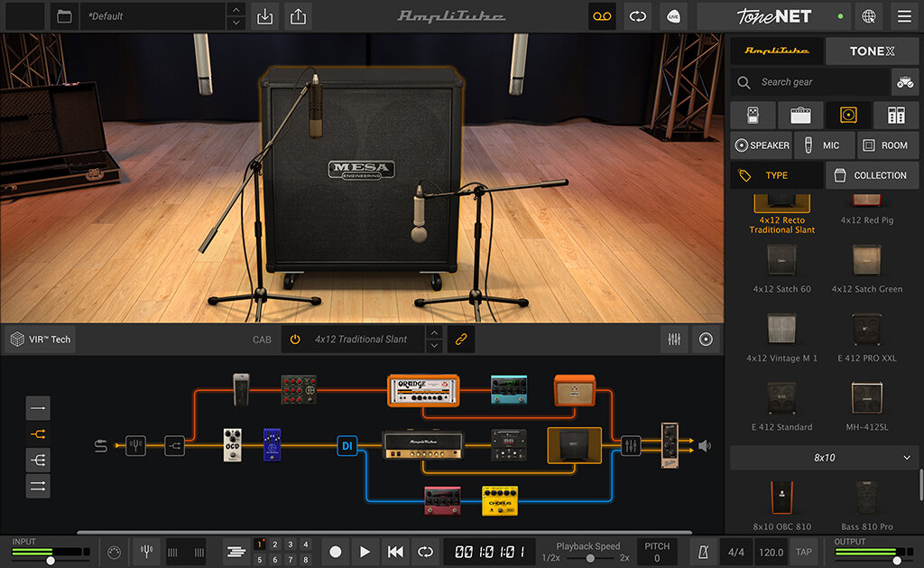Open the rack effects category icon
Image resolution: width=924 pixels, height=568 pixels.
tap(894, 115)
